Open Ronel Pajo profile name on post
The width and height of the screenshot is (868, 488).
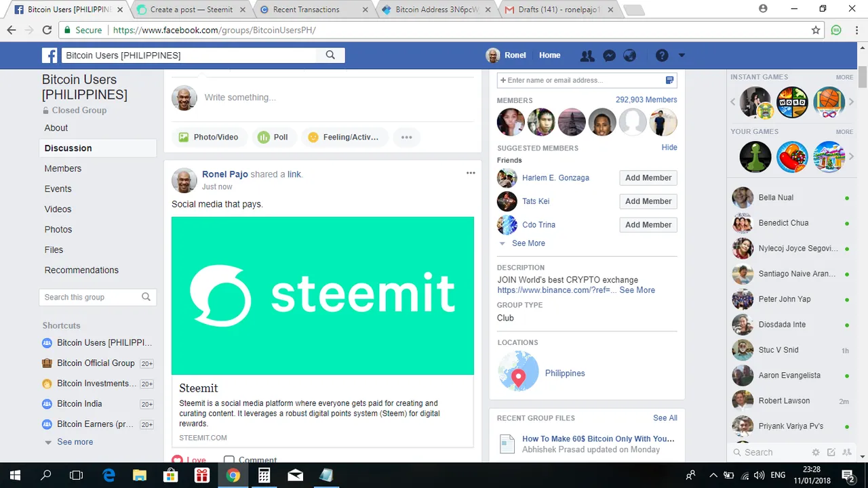[x=225, y=174]
